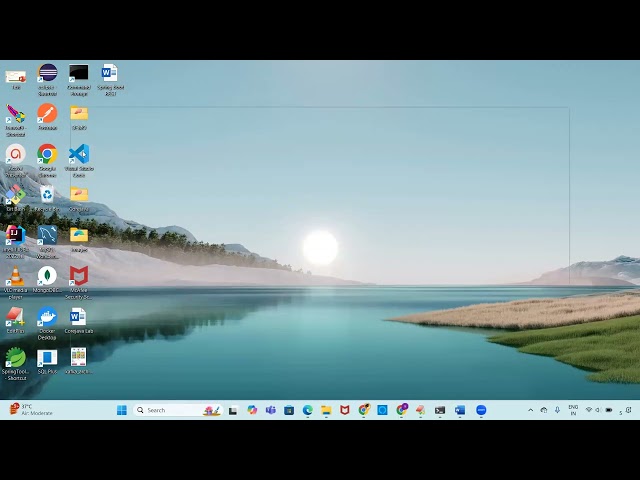Image resolution: width=640 pixels, height=480 pixels.
Task: Open Microsoft Edge from the taskbar
Action: tap(308, 410)
